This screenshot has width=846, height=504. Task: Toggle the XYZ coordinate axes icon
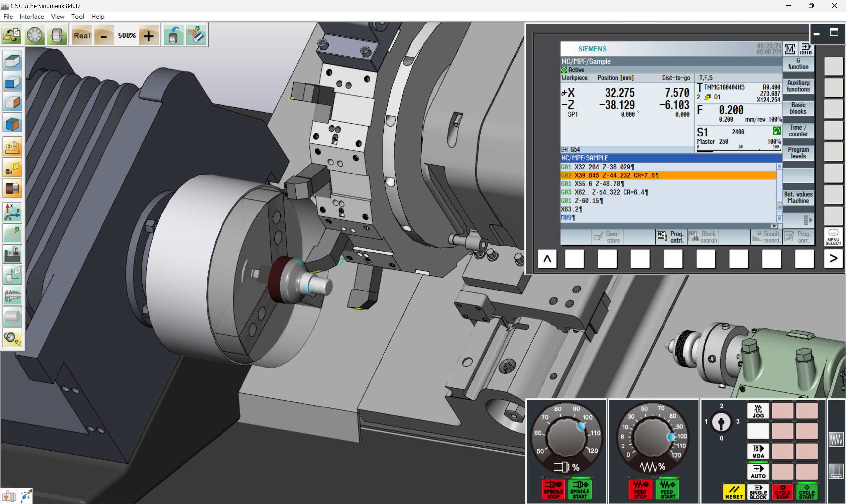(x=12, y=213)
